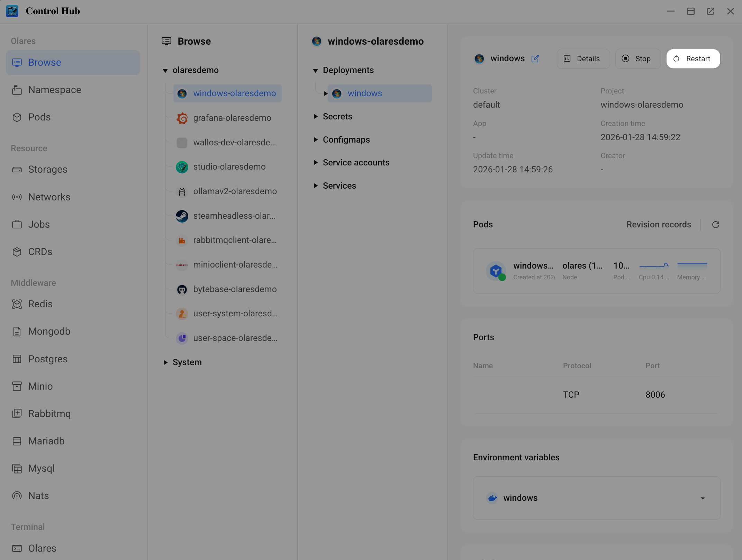Click the grafana-olaresdemo icon
Screen dimensions: 742x560
click(182, 118)
